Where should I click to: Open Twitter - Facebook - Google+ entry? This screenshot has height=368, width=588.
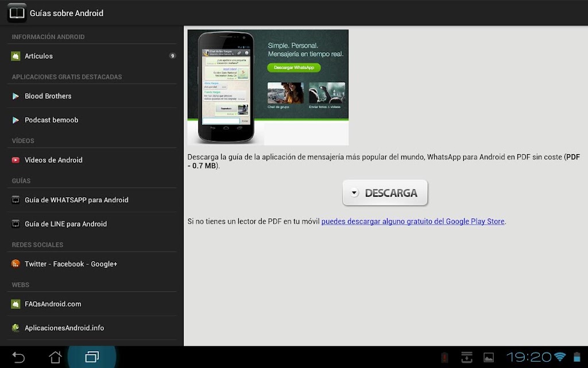(x=92, y=263)
